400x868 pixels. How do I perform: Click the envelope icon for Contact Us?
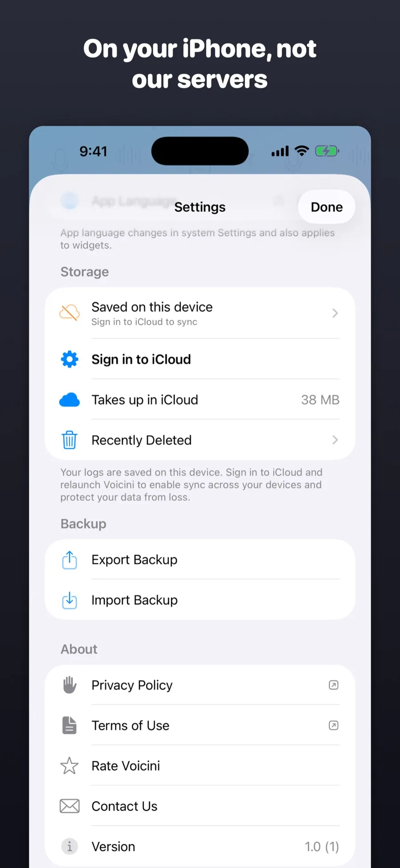click(x=69, y=806)
